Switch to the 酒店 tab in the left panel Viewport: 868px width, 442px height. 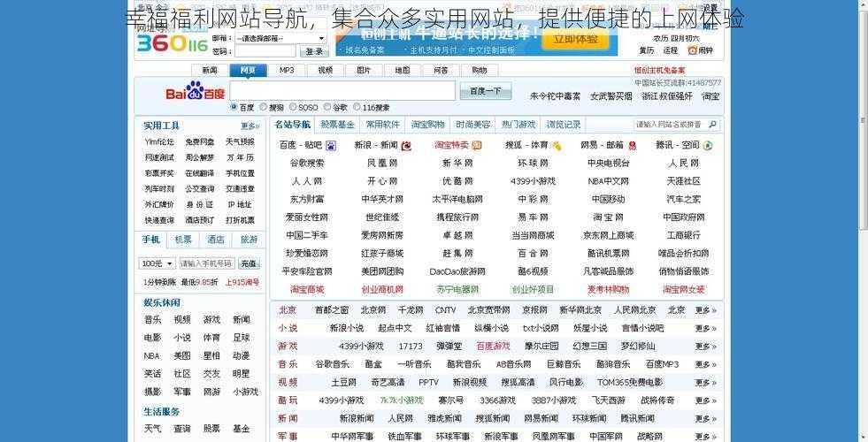pos(216,240)
